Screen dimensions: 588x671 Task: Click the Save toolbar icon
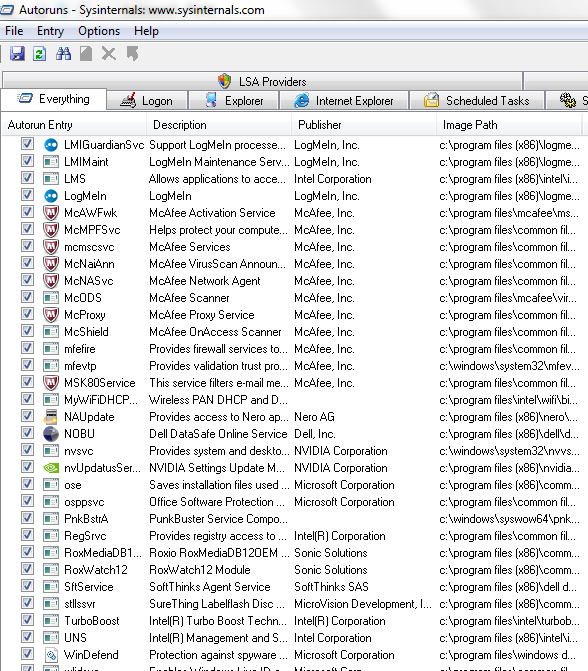[17, 53]
